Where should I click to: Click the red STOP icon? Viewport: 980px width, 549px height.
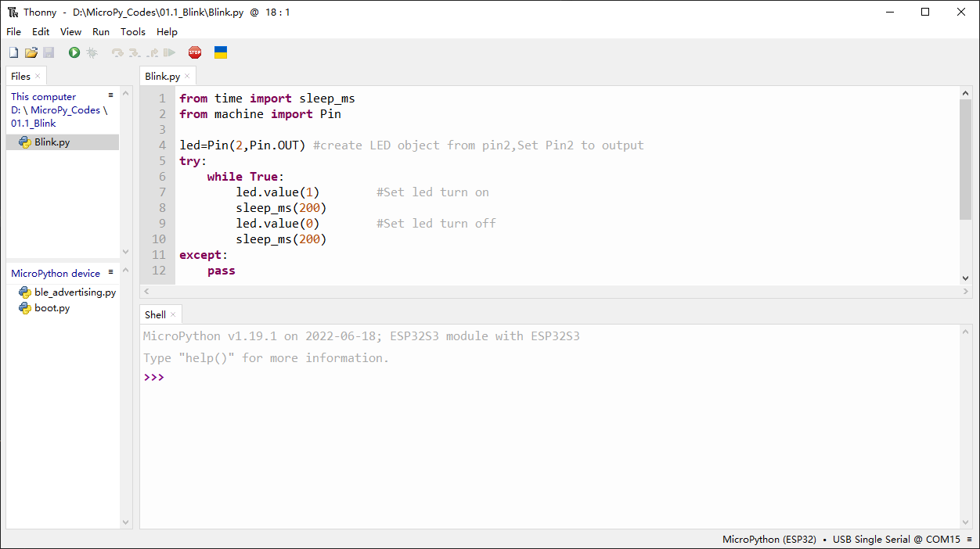pyautogui.click(x=195, y=52)
